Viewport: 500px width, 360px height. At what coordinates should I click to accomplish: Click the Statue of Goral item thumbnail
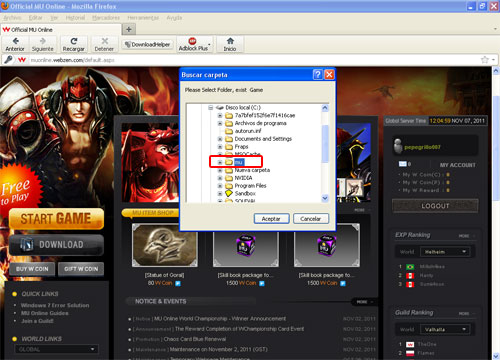pyautogui.click(x=165, y=245)
